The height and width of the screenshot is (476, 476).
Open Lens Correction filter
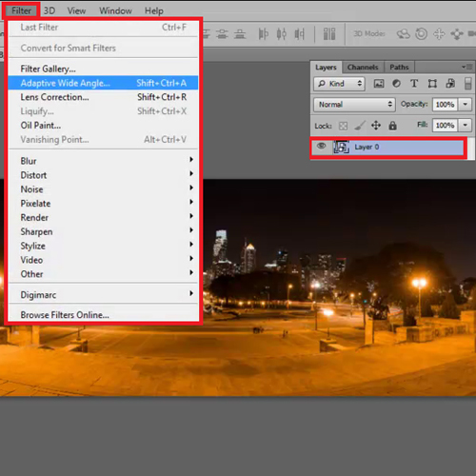pyautogui.click(x=103, y=97)
